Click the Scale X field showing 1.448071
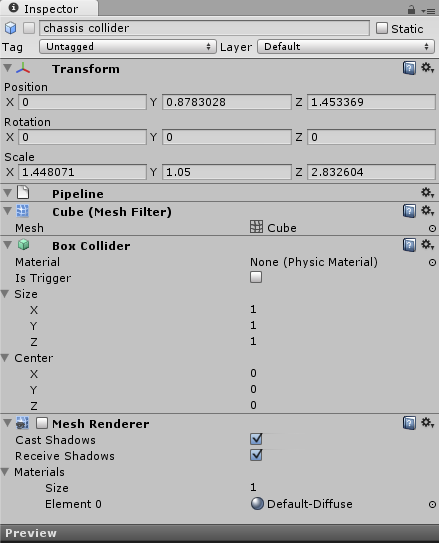 pyautogui.click(x=82, y=172)
